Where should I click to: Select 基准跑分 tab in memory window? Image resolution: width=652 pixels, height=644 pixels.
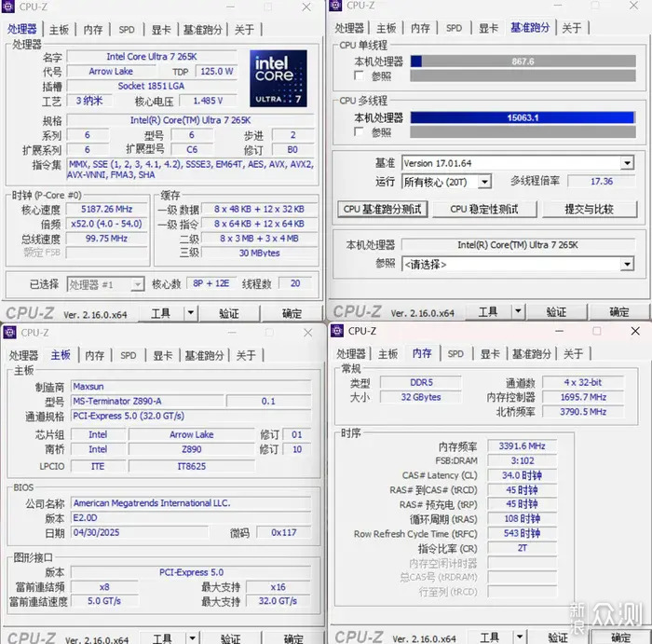532,354
